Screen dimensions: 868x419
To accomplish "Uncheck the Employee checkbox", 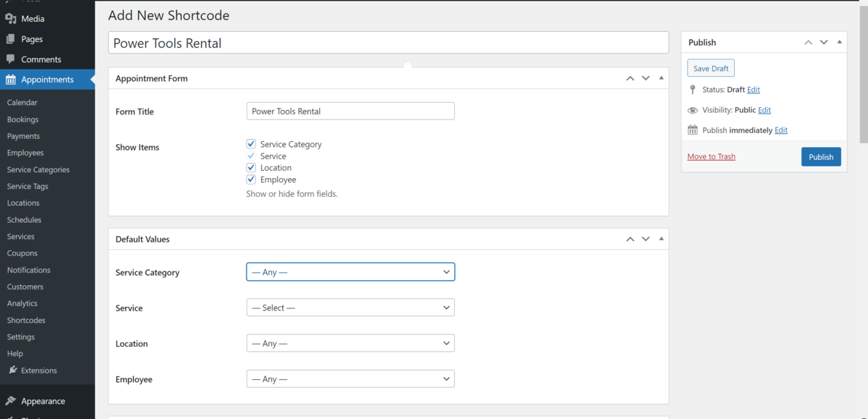I will click(x=251, y=179).
